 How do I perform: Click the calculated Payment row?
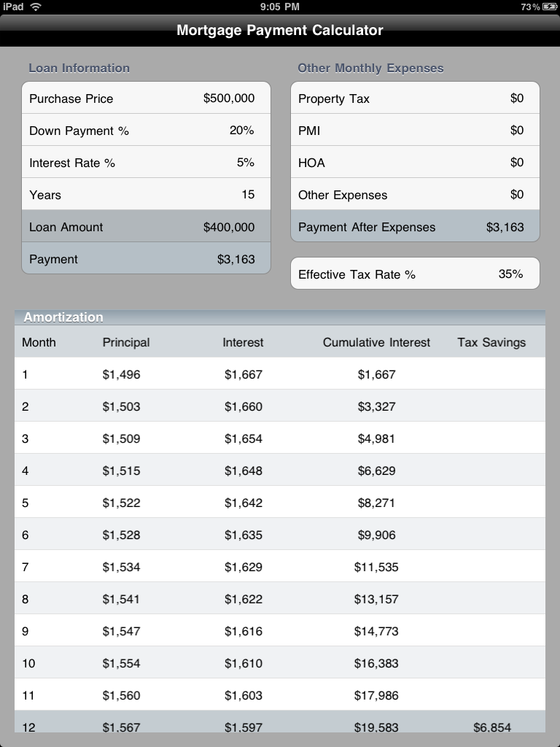(146, 259)
